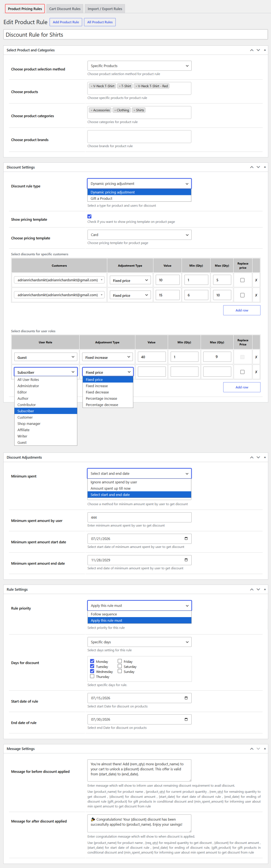Image resolution: width=271 pixels, height=868 pixels.
Task: Open Fixed increase adjustment type dropdown
Action: click(x=108, y=357)
